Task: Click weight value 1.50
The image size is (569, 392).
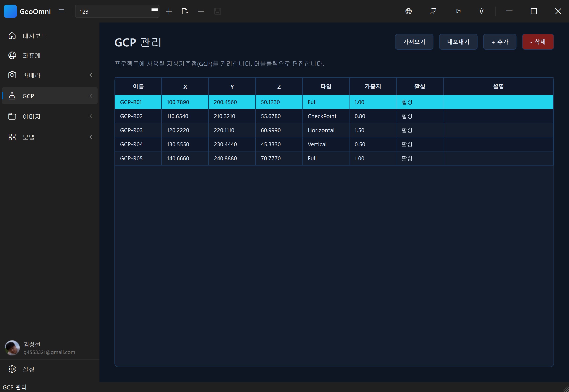Action: pyautogui.click(x=359, y=130)
